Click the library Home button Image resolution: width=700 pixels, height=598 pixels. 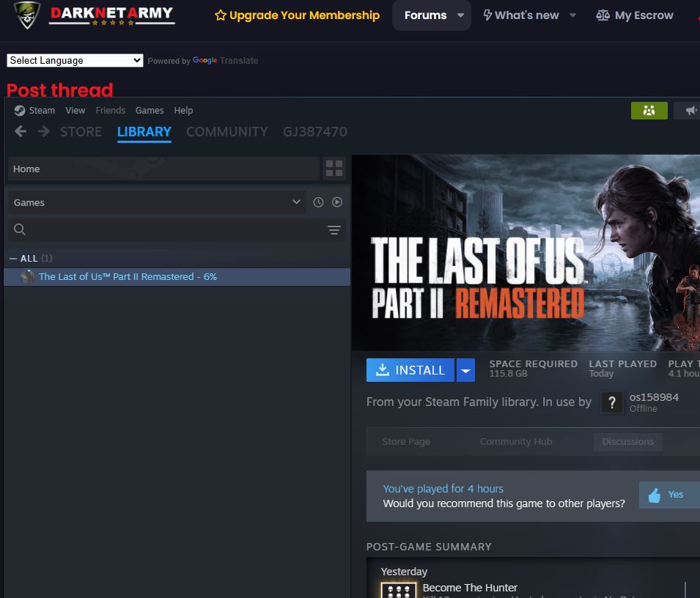(164, 169)
